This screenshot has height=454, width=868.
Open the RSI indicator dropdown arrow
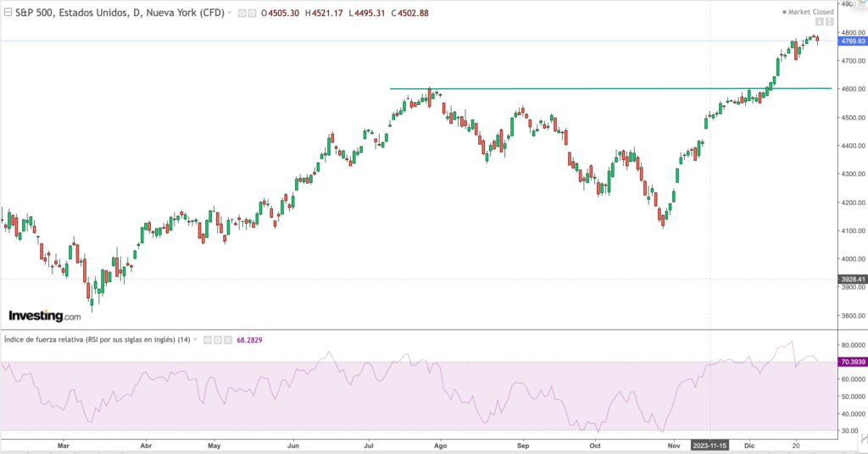pos(196,340)
